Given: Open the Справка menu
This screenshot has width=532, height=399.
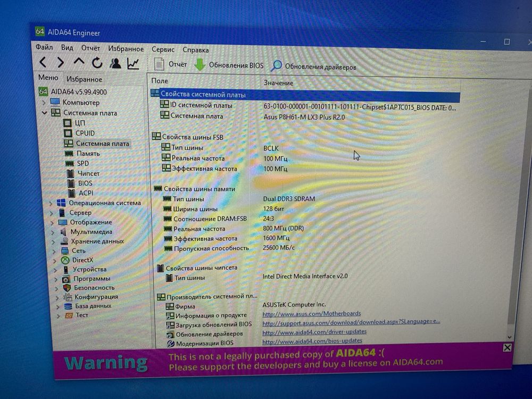Looking at the screenshot, I should 196,50.
